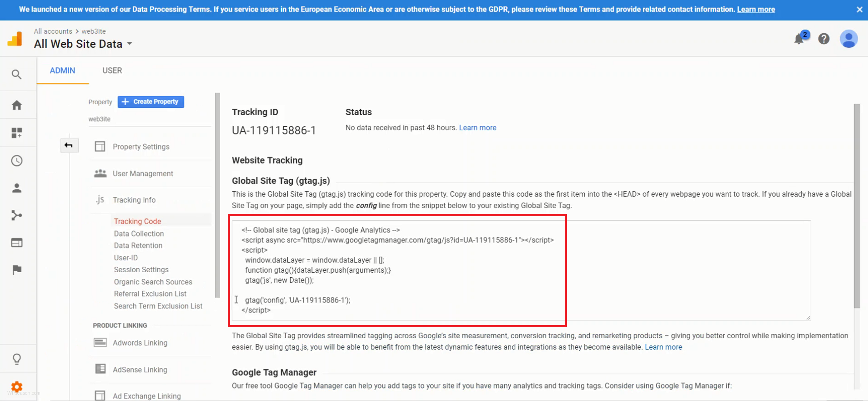Click the .js Tracking Info icon
This screenshot has width=868, height=401.
point(100,200)
